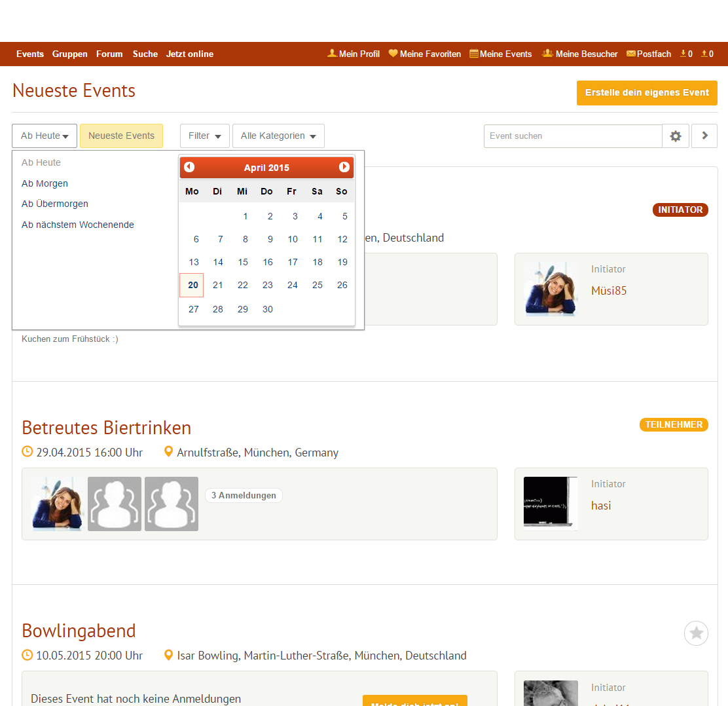Select April 25 in calendar
Image resolution: width=728 pixels, height=706 pixels.
tap(318, 285)
